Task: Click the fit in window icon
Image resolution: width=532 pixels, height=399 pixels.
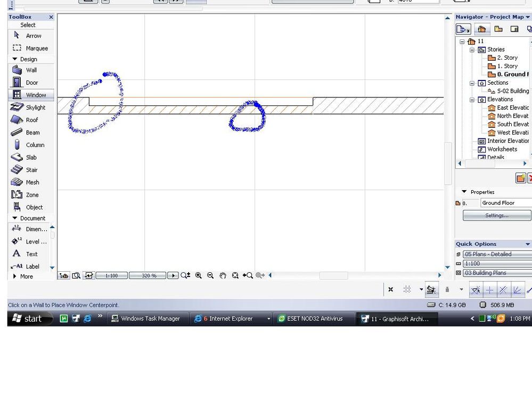Action: [x=235, y=275]
